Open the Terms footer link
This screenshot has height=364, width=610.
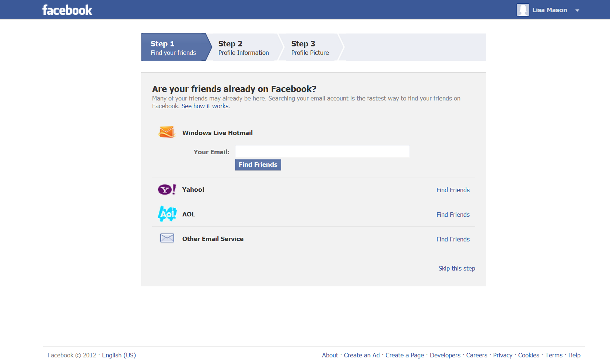coord(554,355)
